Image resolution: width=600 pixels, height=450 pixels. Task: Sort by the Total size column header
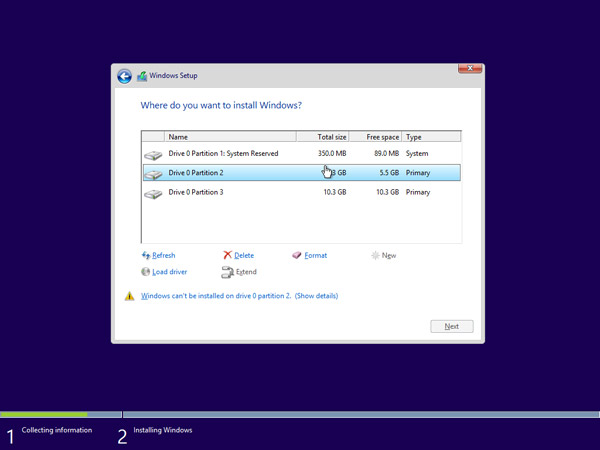[x=330, y=137]
